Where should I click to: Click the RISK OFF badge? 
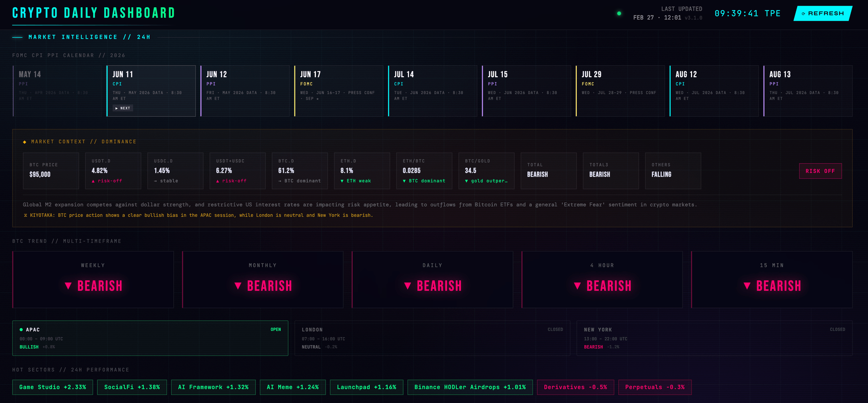coord(820,171)
